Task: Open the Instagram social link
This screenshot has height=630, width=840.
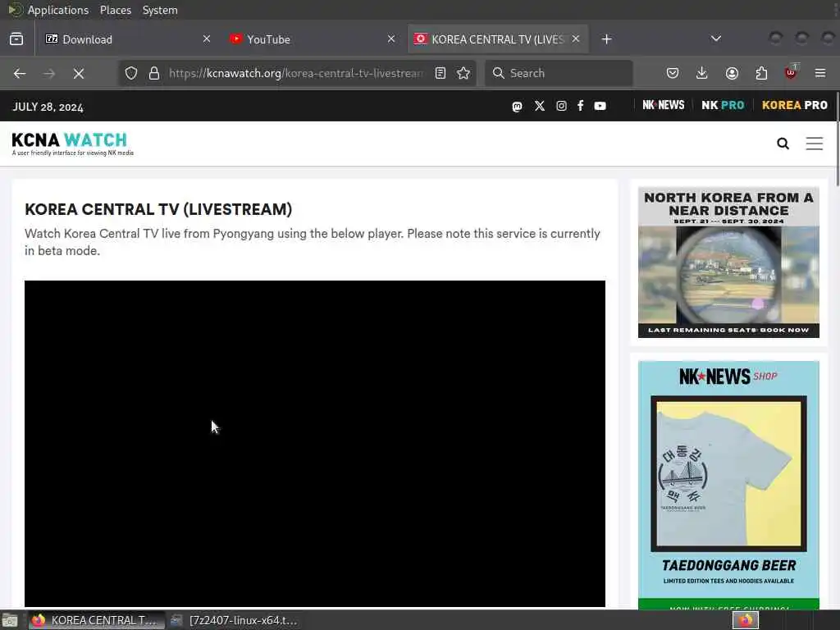Action: click(x=561, y=106)
